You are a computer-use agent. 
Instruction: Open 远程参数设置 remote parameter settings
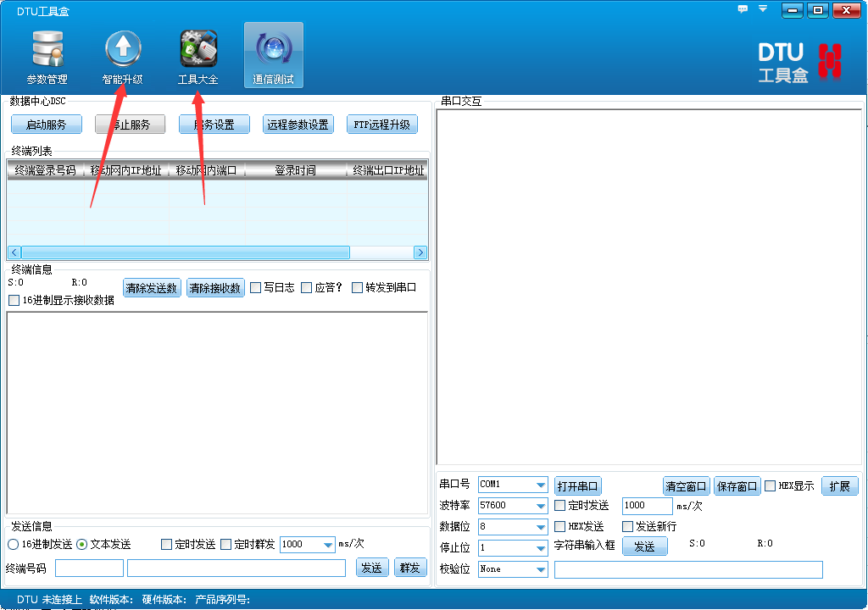(x=298, y=125)
